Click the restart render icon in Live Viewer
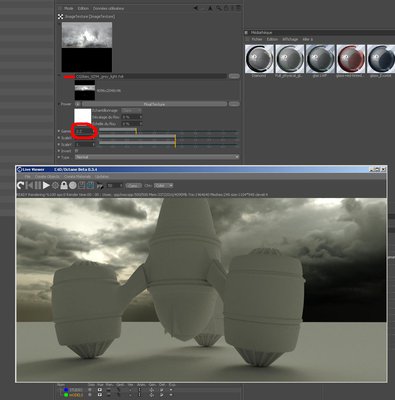 coord(20,185)
